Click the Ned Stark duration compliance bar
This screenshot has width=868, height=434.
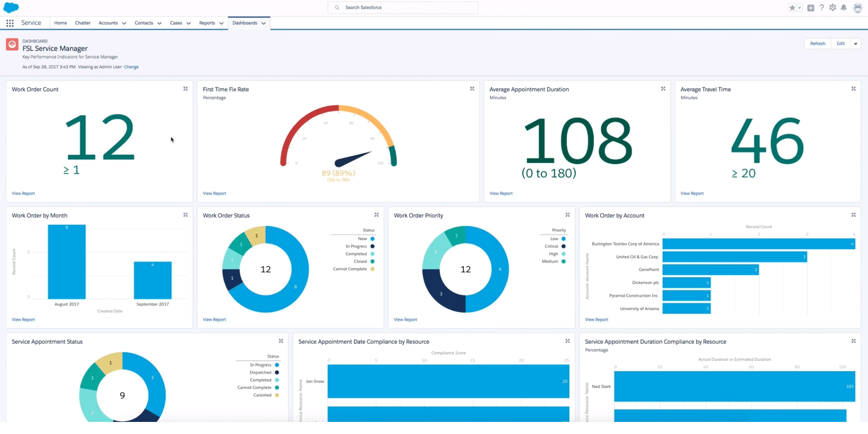coord(734,386)
